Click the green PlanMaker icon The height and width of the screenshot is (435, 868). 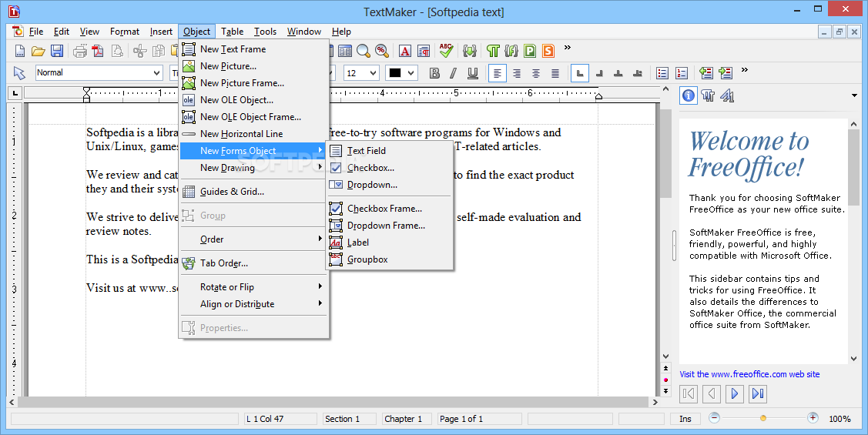pos(530,52)
